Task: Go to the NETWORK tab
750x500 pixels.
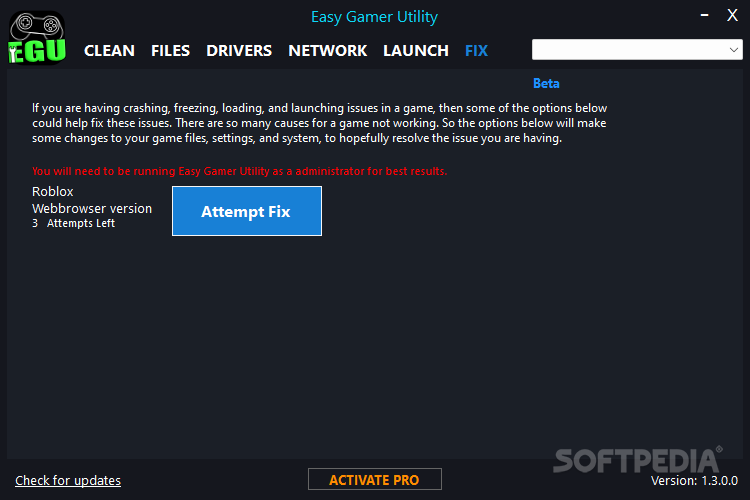Action: (327, 51)
